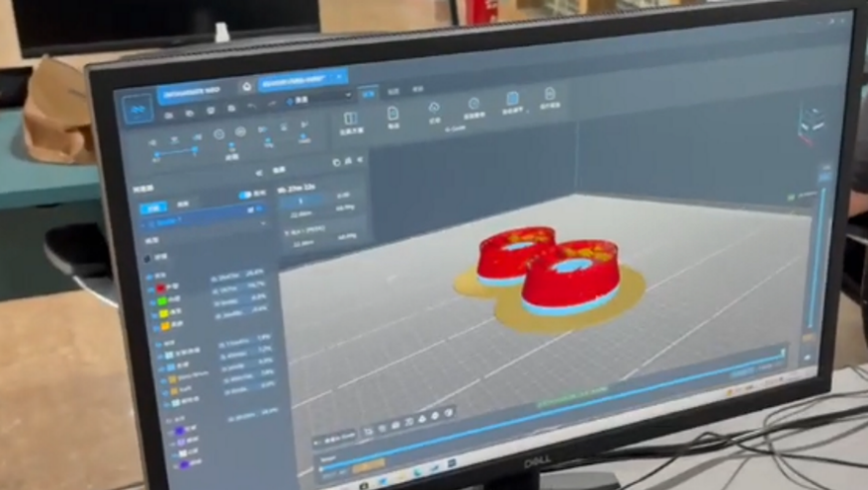Click the fourth small icon before the undo arrow
This screenshot has height=490, width=868.
231,109
